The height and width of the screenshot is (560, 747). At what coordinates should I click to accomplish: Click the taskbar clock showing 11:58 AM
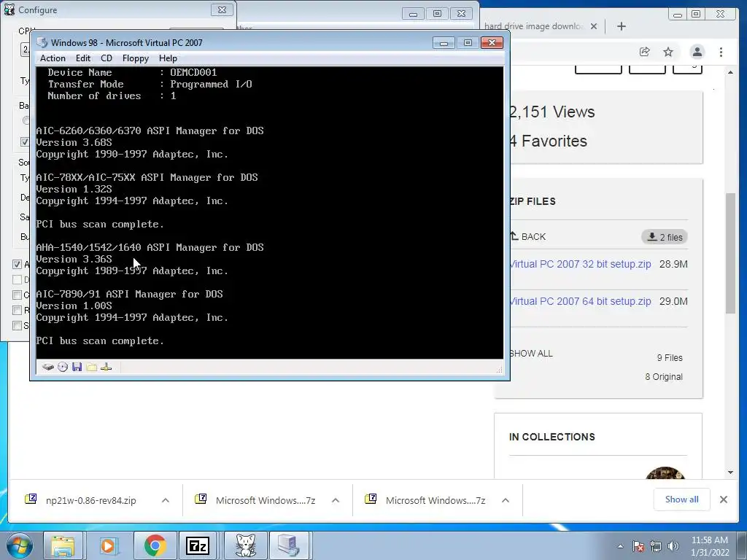click(x=710, y=546)
